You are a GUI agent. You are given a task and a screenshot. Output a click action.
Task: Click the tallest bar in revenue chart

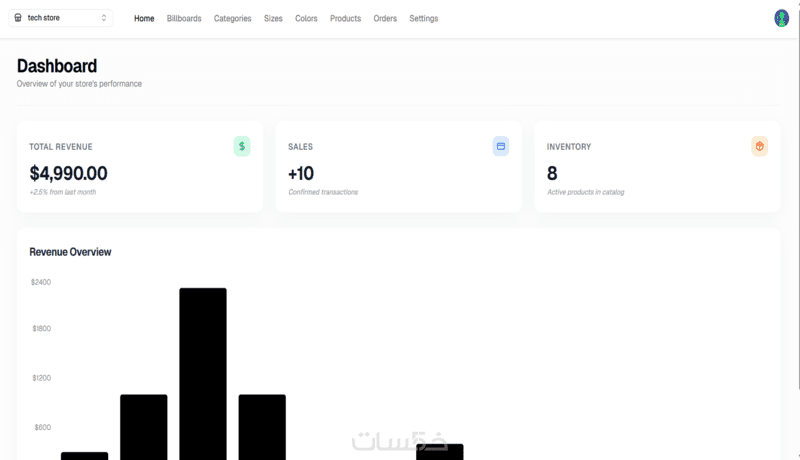coord(203,374)
